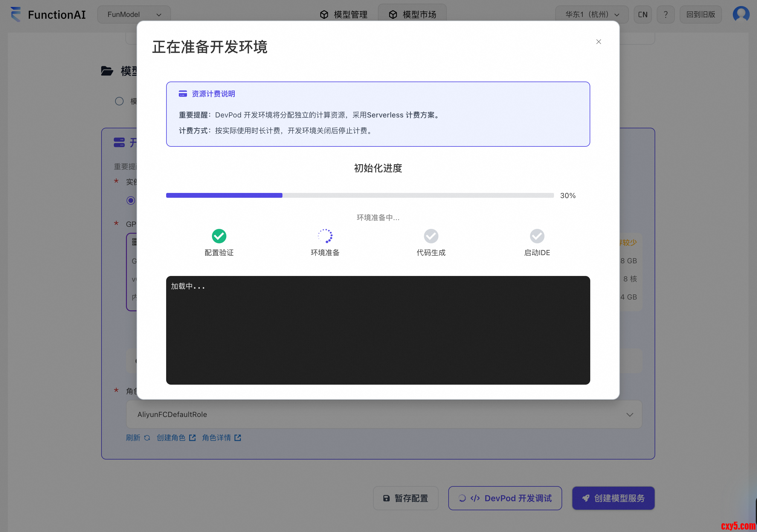Click the help question mark icon
757x532 pixels.
[665, 14]
